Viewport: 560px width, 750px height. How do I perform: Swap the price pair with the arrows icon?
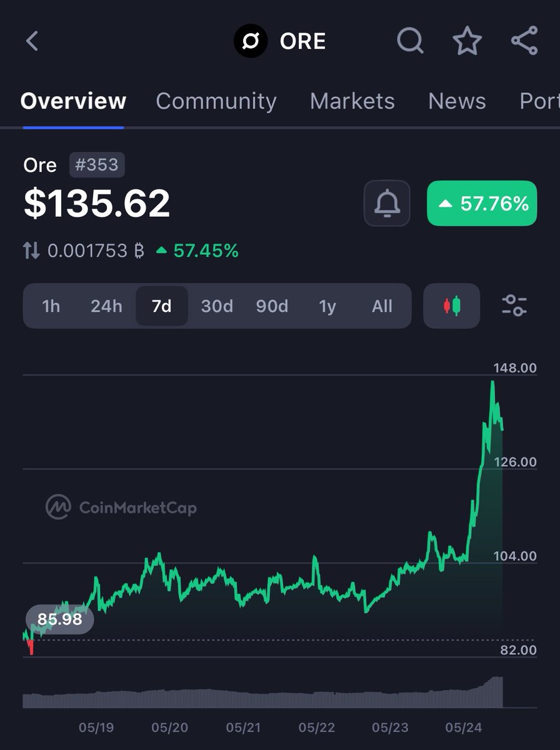[x=31, y=251]
